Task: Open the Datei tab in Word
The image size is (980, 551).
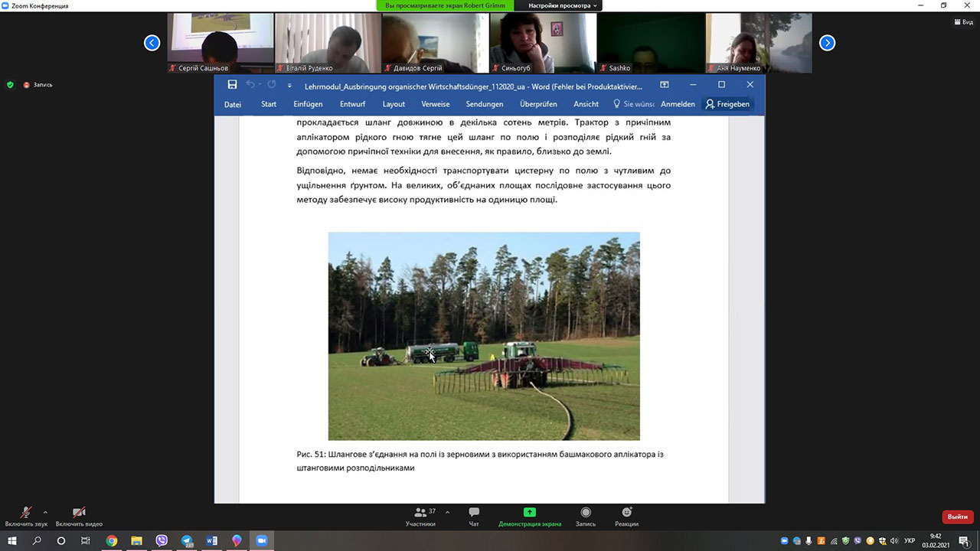Action: tap(233, 104)
